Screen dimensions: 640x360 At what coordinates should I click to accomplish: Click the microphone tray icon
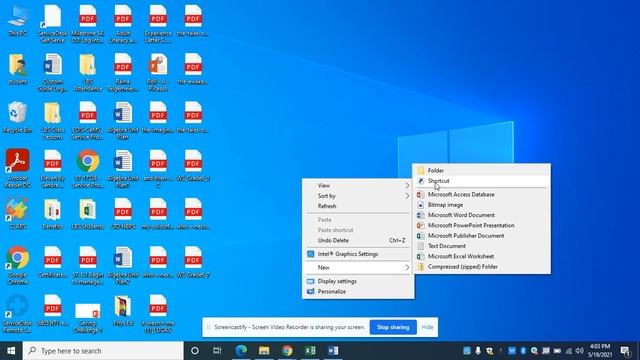[x=478, y=351]
